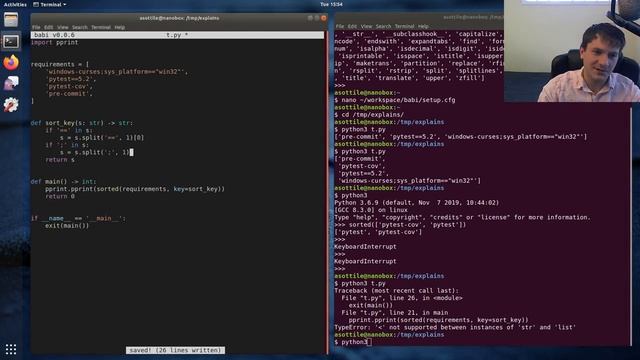
Task: Open Help menu in right terminal window
Action: [x=423, y=26]
